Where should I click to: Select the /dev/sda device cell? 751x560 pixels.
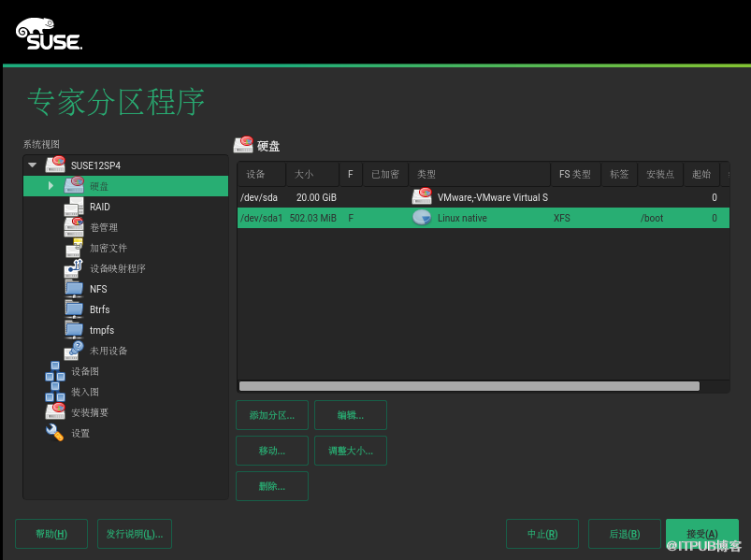tap(259, 197)
